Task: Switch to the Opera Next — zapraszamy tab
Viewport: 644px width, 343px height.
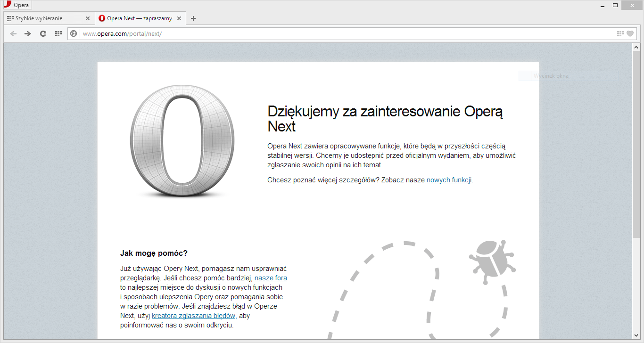Action: pyautogui.click(x=140, y=18)
